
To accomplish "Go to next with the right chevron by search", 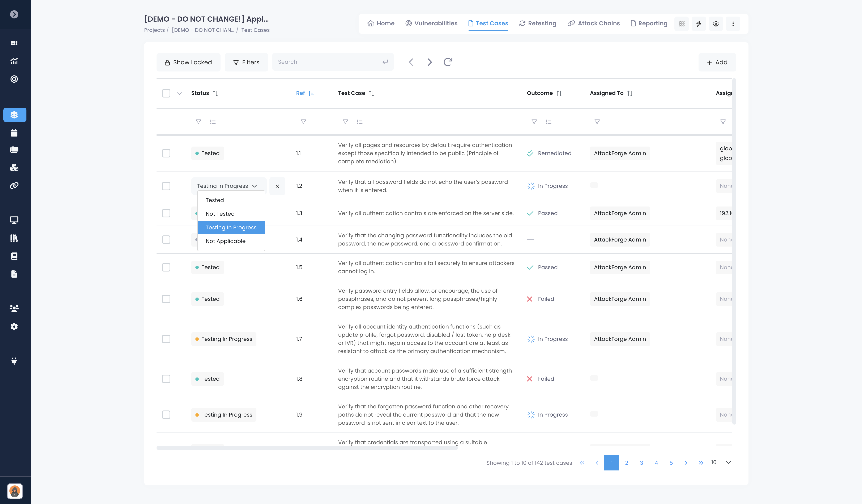I will coord(430,62).
